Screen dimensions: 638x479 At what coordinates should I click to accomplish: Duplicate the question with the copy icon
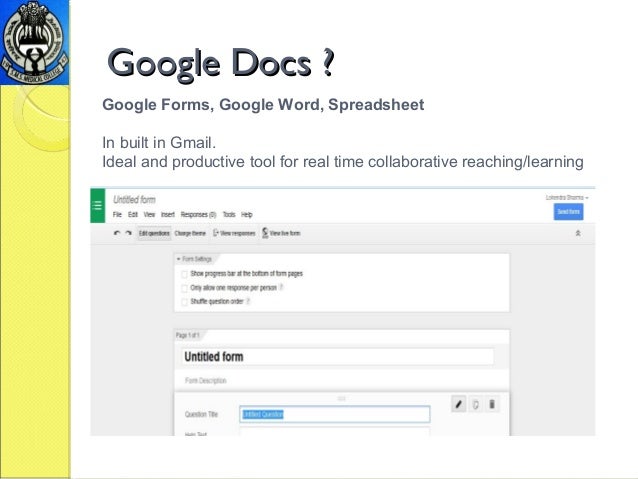click(x=475, y=405)
